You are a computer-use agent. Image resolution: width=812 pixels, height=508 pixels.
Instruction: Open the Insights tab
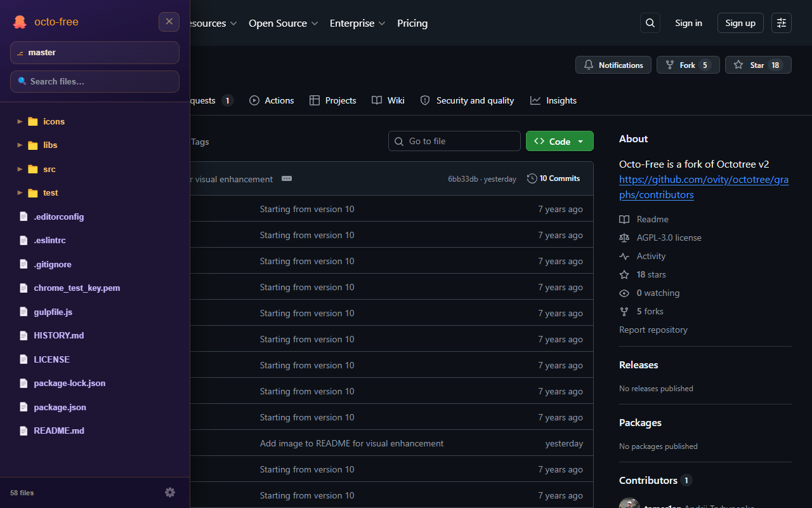pos(553,100)
